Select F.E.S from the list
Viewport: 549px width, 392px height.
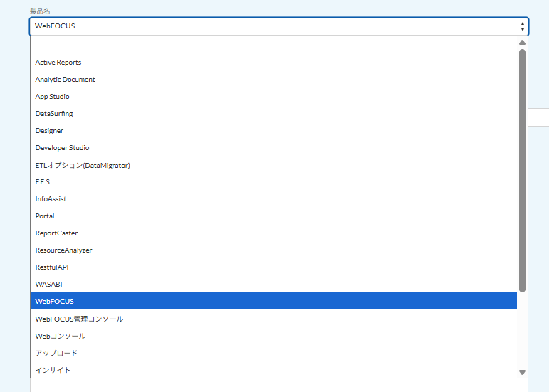tap(273, 182)
